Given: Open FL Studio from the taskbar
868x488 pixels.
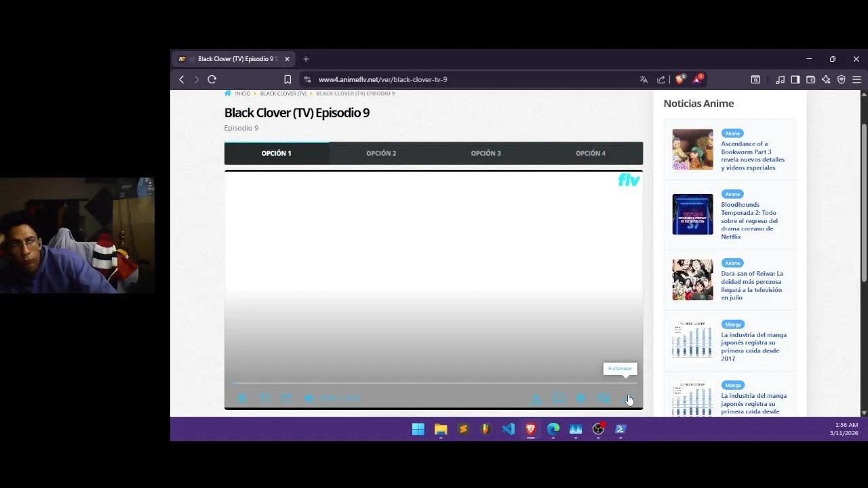Looking at the screenshot, I should tap(486, 429).
